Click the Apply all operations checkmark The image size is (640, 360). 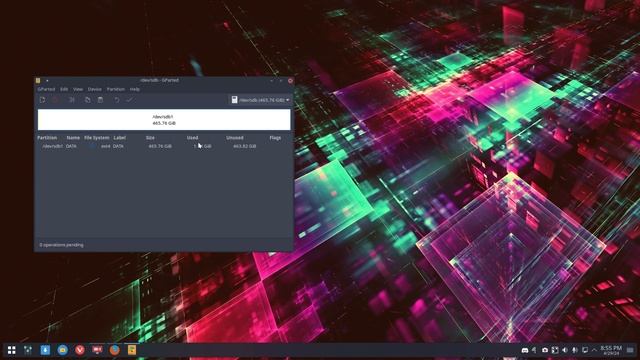(129, 100)
